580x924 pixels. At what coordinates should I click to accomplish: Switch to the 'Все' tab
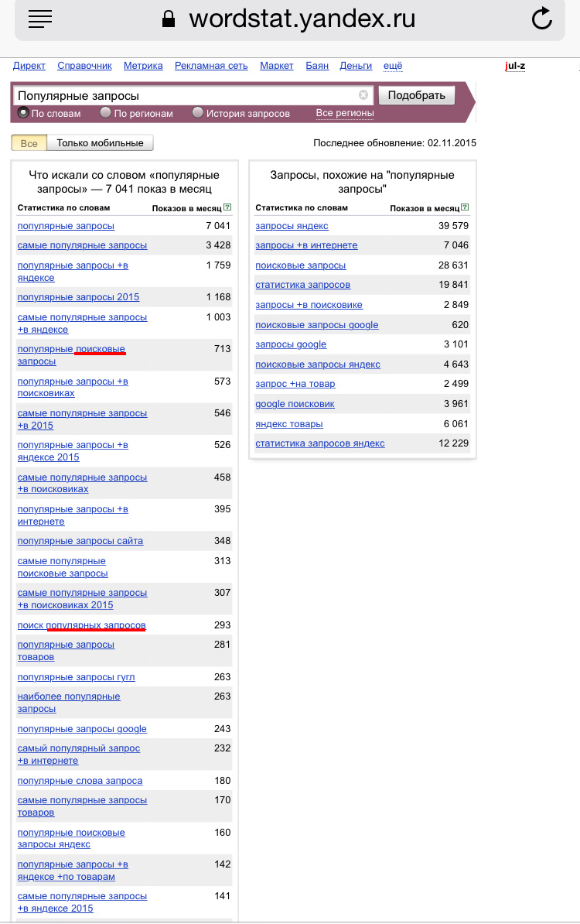point(29,143)
